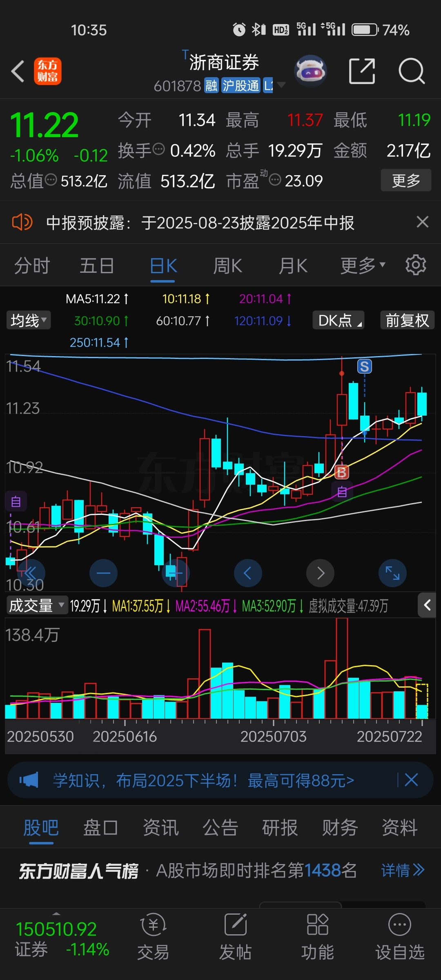Switch to 月K chart tab

pos(293,266)
